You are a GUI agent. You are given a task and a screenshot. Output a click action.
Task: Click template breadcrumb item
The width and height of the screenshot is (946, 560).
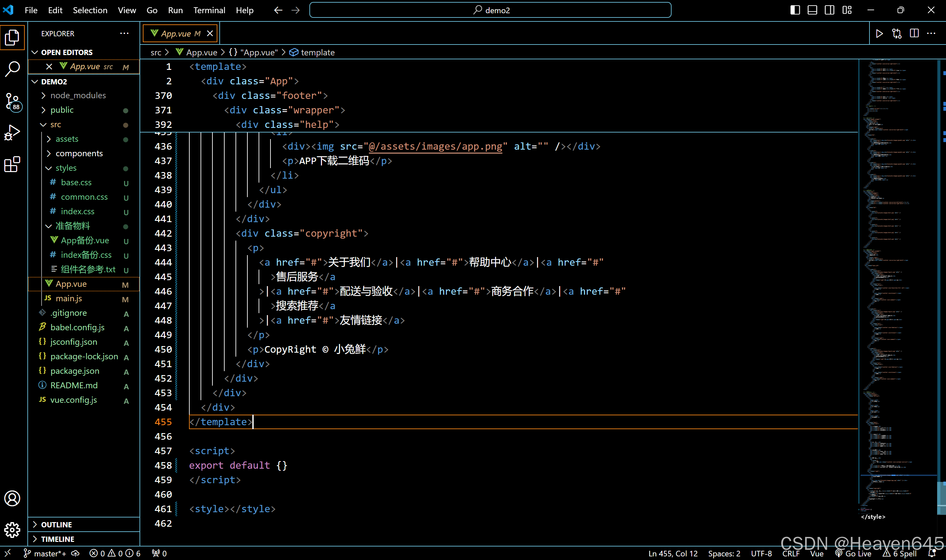point(312,52)
